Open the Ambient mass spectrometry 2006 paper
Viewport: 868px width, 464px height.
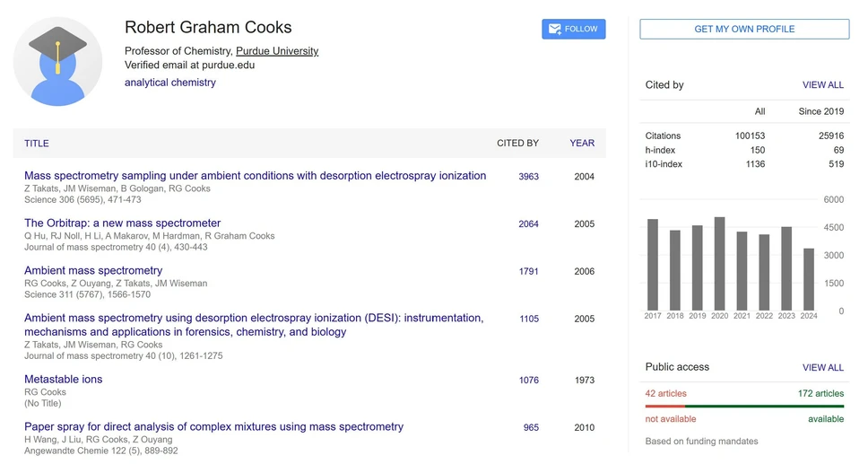pos(93,270)
